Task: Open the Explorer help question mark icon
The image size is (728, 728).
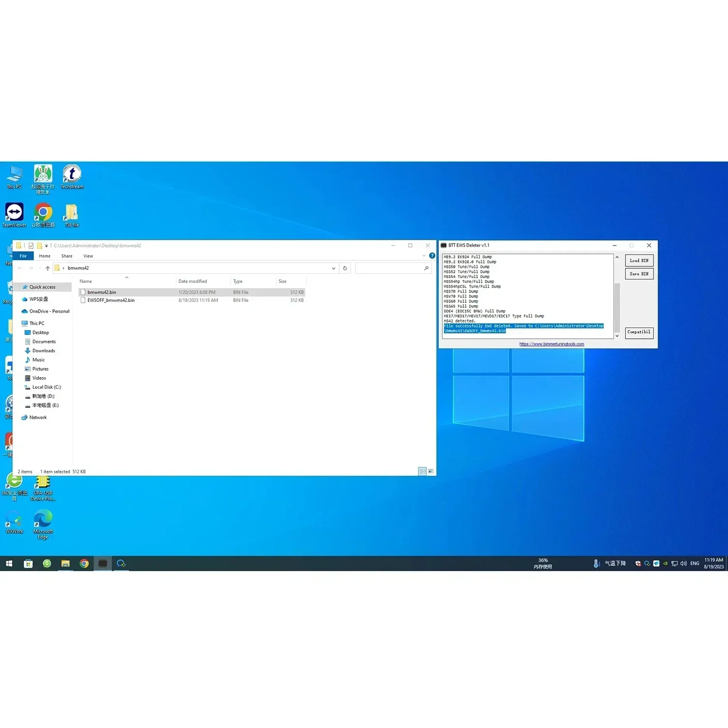Action: (x=432, y=256)
